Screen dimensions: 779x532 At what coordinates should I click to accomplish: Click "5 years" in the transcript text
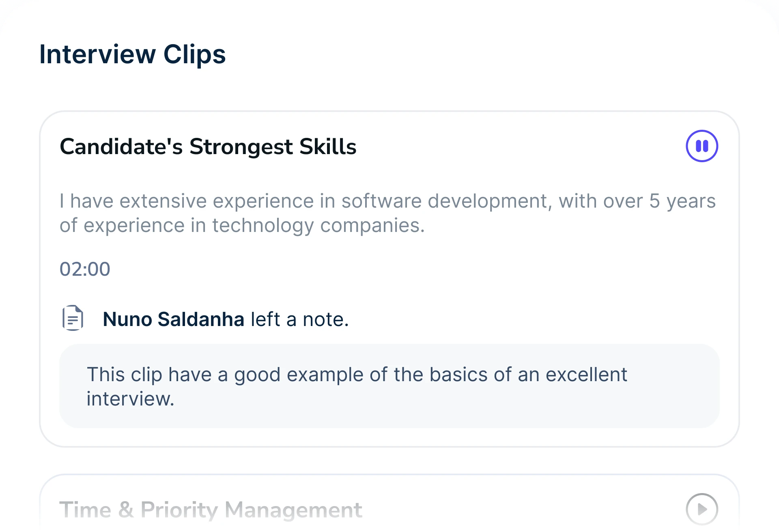coord(682,201)
